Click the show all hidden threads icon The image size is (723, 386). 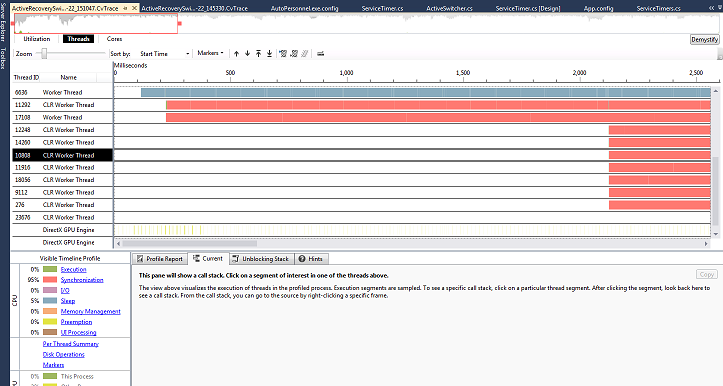pyautogui.click(x=305, y=53)
